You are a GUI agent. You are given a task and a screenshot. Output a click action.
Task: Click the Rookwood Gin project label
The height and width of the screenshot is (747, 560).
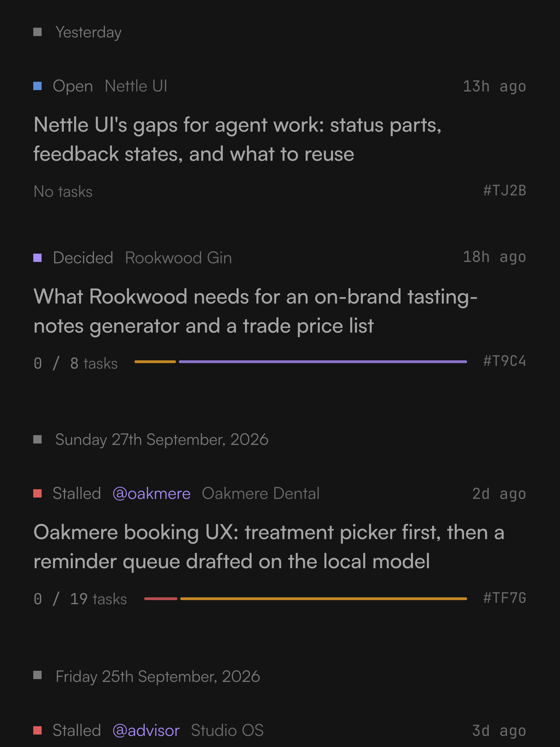tap(178, 258)
